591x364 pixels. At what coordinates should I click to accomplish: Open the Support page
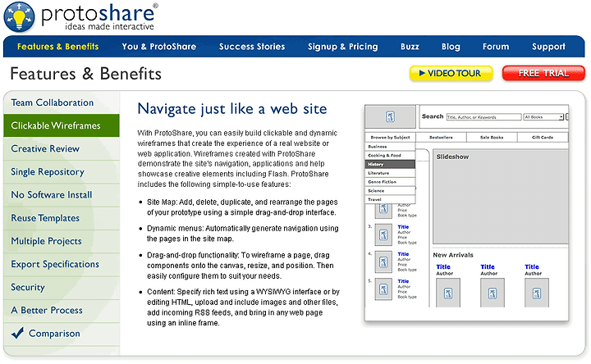coord(548,47)
